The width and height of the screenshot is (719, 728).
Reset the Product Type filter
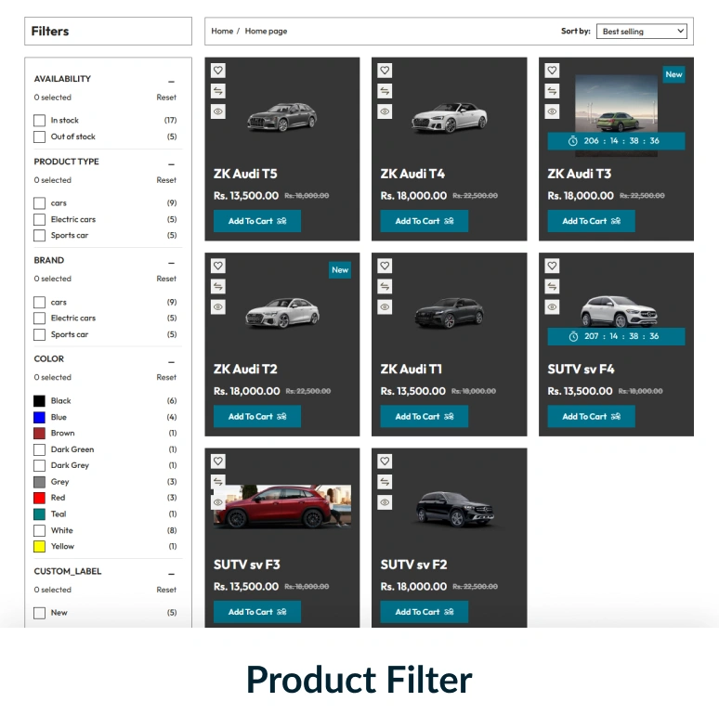[x=166, y=180]
